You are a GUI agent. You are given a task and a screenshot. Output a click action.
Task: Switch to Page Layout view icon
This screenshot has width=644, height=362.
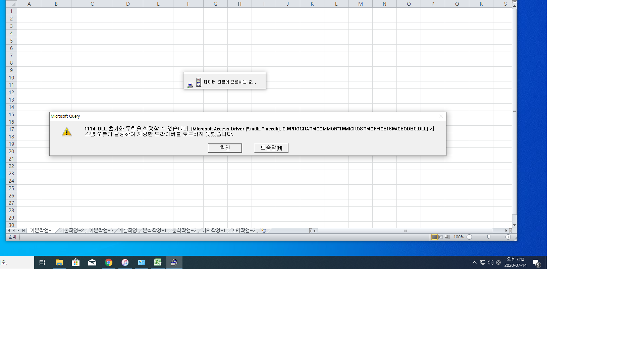click(x=441, y=237)
